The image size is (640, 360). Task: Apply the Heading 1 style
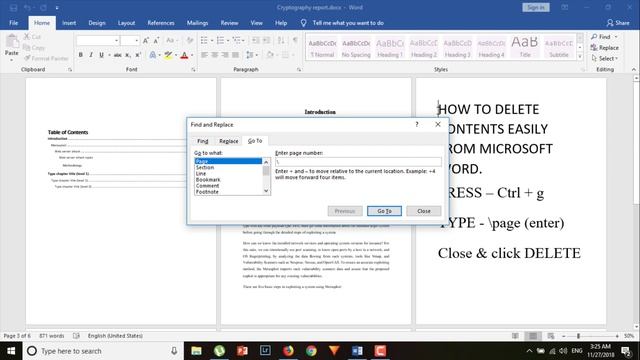pos(390,48)
